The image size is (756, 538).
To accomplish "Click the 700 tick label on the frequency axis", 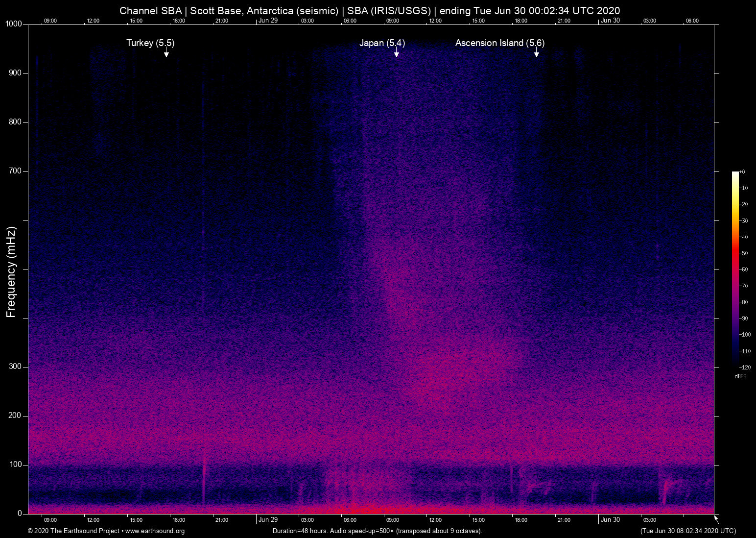I will [15, 171].
